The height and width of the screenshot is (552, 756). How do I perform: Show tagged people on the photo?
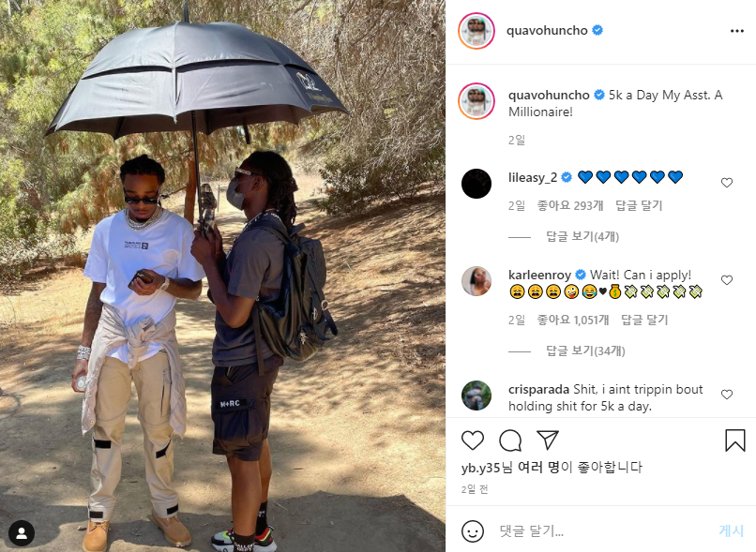22,533
